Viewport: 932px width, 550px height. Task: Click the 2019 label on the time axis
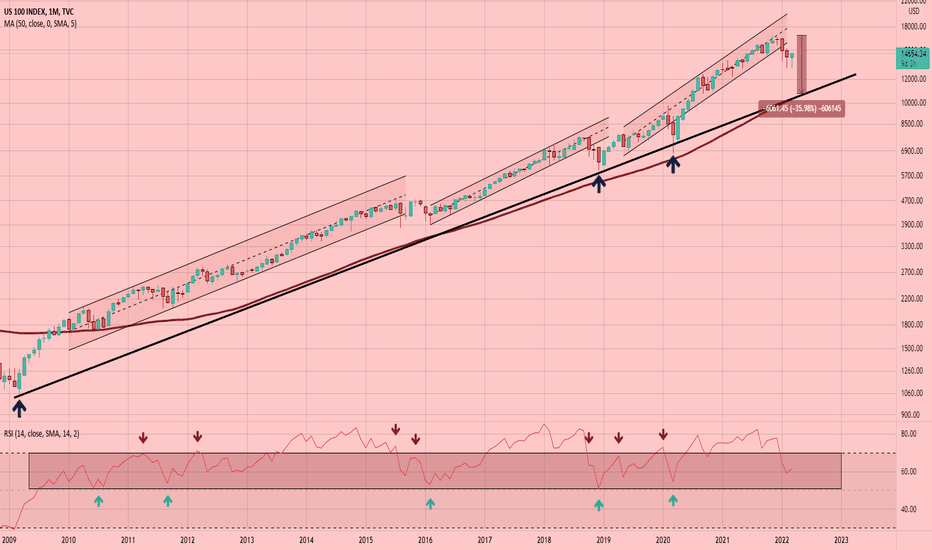(x=603, y=539)
